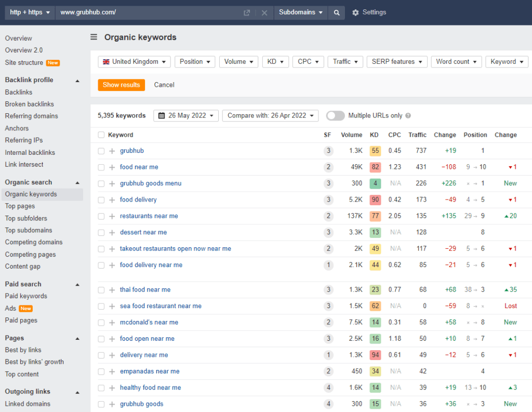
Task: Open the delivery near me keyword link
Action: (144, 355)
